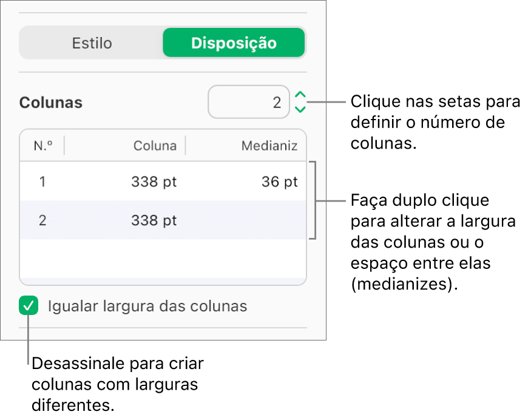Viewport: 531px width, 420px height.
Task: Click the Coluna column header
Action: (x=155, y=146)
